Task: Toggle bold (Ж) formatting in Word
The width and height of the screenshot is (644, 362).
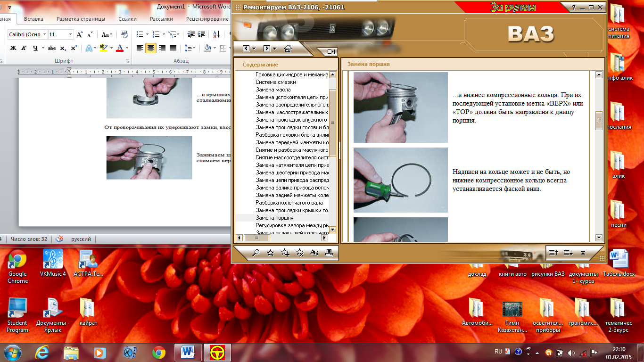Action: tap(13, 48)
